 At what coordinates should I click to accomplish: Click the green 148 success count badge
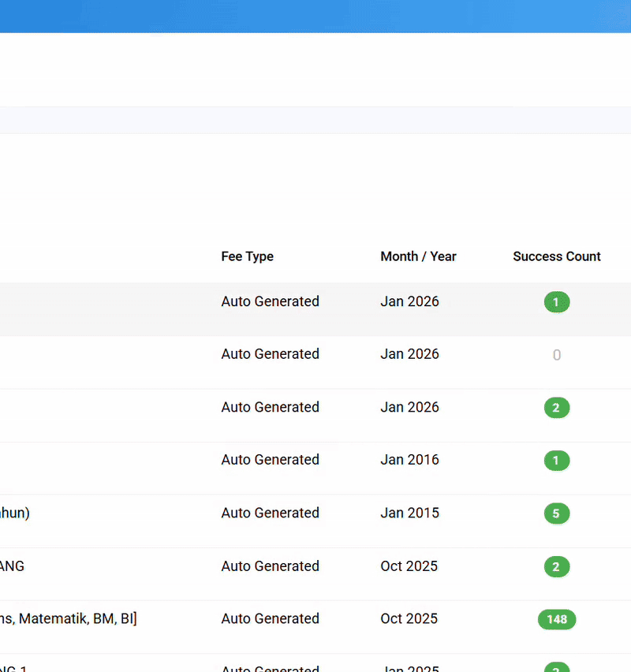[557, 619]
